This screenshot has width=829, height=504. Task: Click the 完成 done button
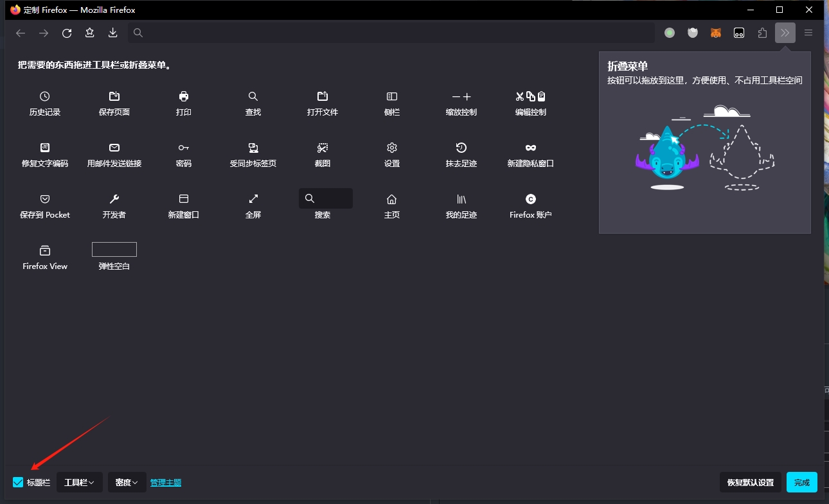point(802,482)
